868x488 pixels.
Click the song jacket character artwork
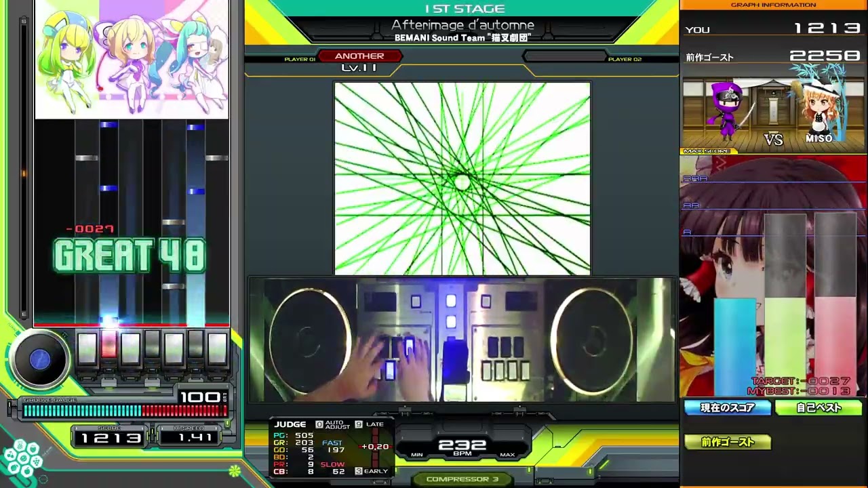point(132,59)
